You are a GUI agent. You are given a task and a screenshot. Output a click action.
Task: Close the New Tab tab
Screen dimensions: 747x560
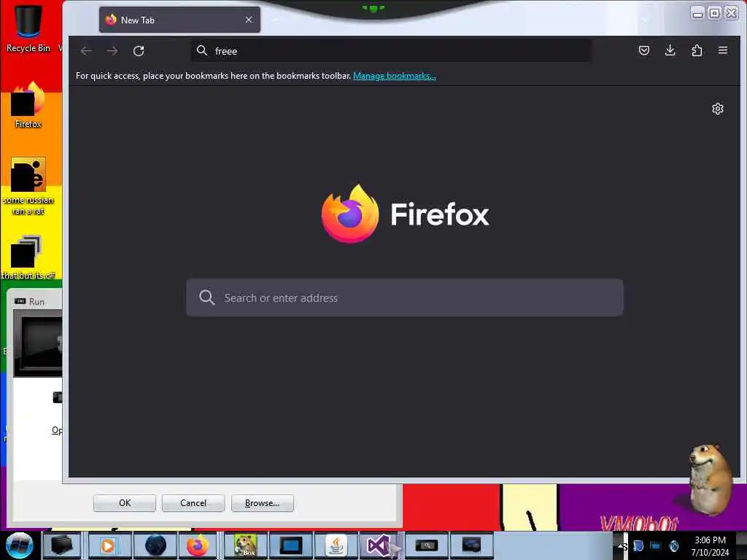tap(249, 20)
